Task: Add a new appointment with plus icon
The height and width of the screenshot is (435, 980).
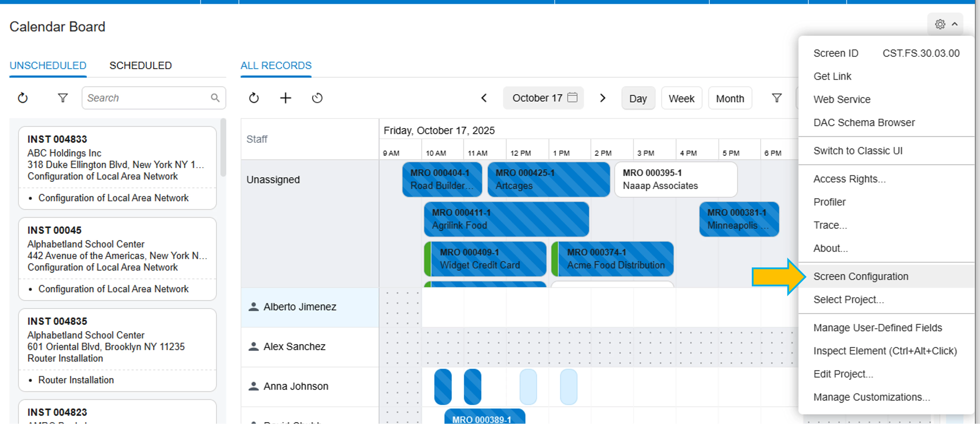Action: 285,98
